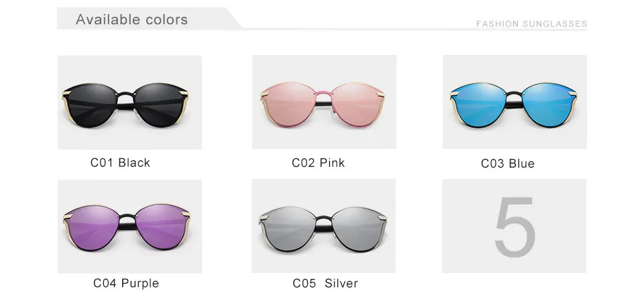The width and height of the screenshot is (644, 301).
Task: Click the C05 Silver label
Action: pyautogui.click(x=325, y=283)
